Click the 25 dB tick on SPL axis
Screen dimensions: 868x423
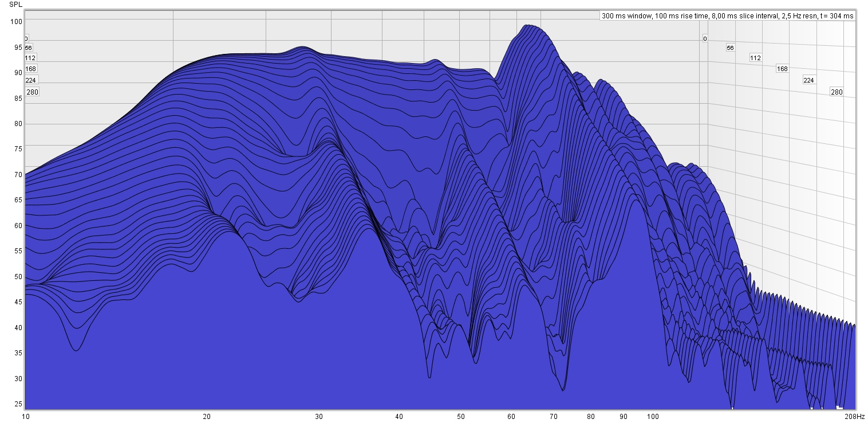[18, 404]
